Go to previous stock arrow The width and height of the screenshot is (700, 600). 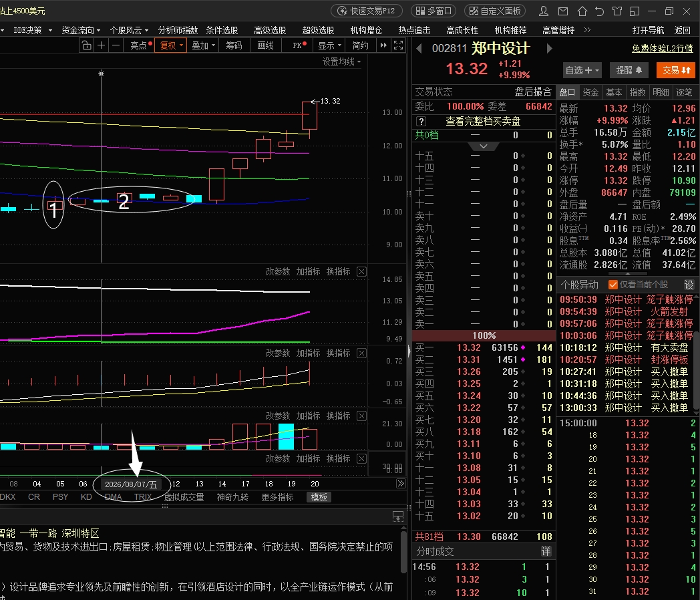(419, 48)
